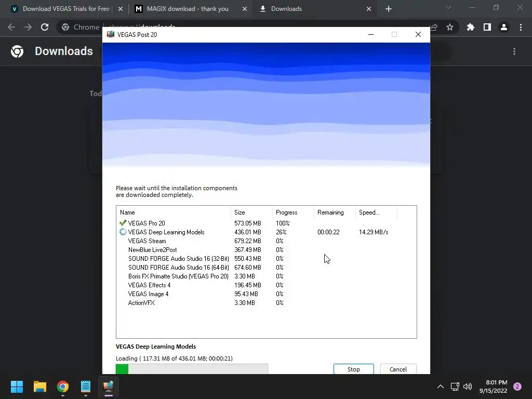Select Boris FX Primatte Studio row
Viewport: 532px width, 399px height.
click(x=266, y=276)
